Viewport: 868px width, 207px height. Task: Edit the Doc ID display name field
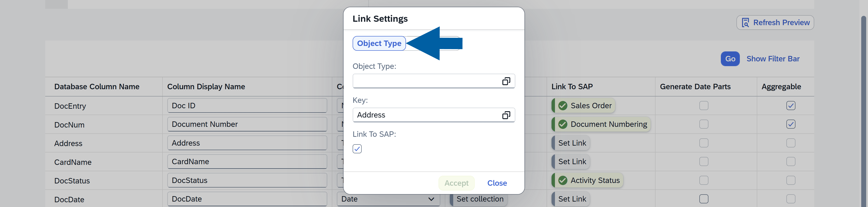(247, 106)
